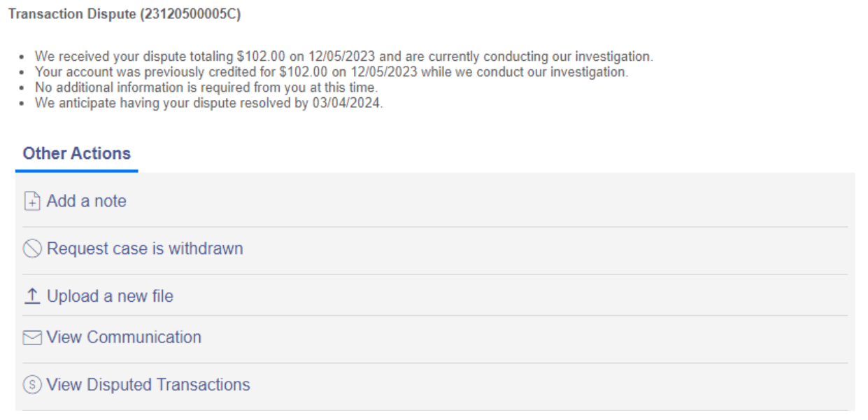Click the 'No additional information is required' line

(206, 87)
